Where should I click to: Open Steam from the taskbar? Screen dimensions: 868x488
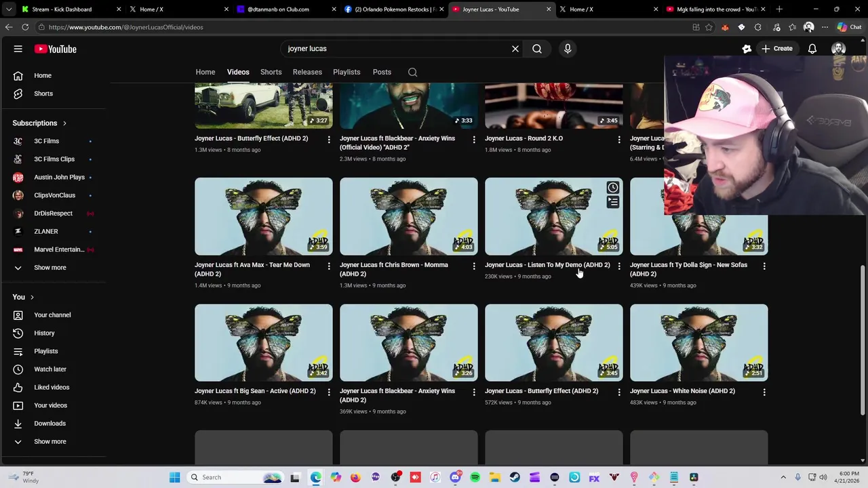[x=515, y=477]
